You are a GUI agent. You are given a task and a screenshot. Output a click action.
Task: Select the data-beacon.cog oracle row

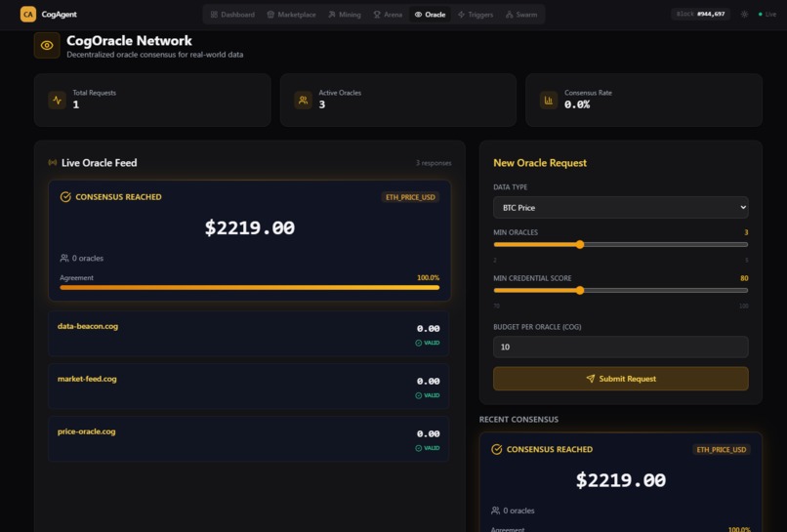click(x=248, y=334)
